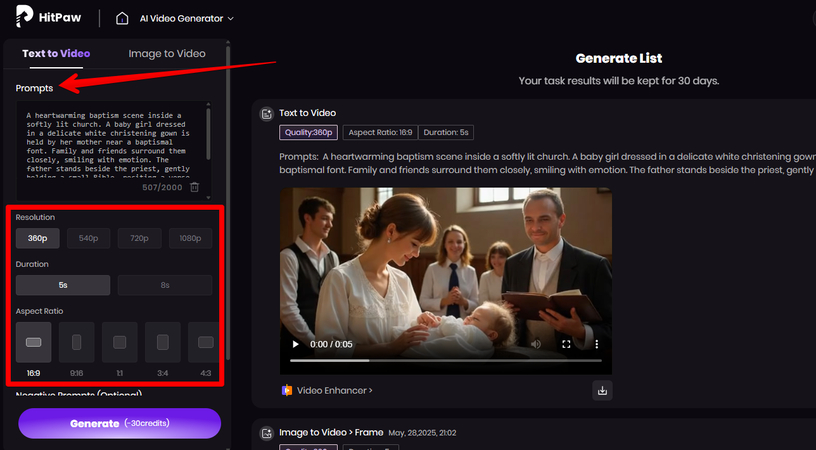The image size is (816, 450).
Task: Click the HitPaw logo
Action: [x=48, y=17]
